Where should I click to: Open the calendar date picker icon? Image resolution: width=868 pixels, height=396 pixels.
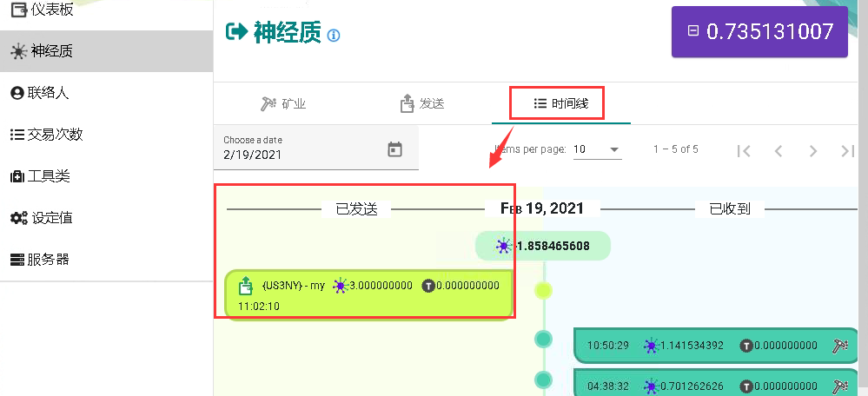coord(394,149)
